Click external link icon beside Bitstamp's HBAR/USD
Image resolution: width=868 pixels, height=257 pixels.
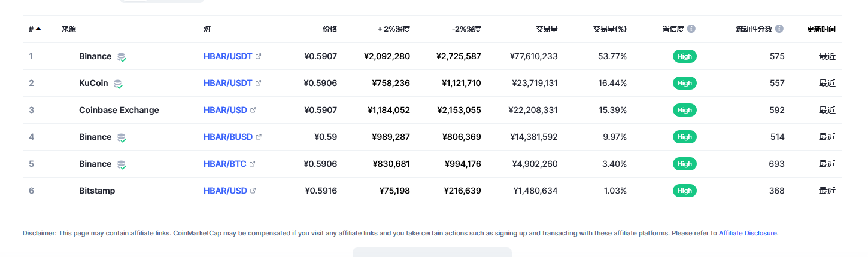coord(253,191)
